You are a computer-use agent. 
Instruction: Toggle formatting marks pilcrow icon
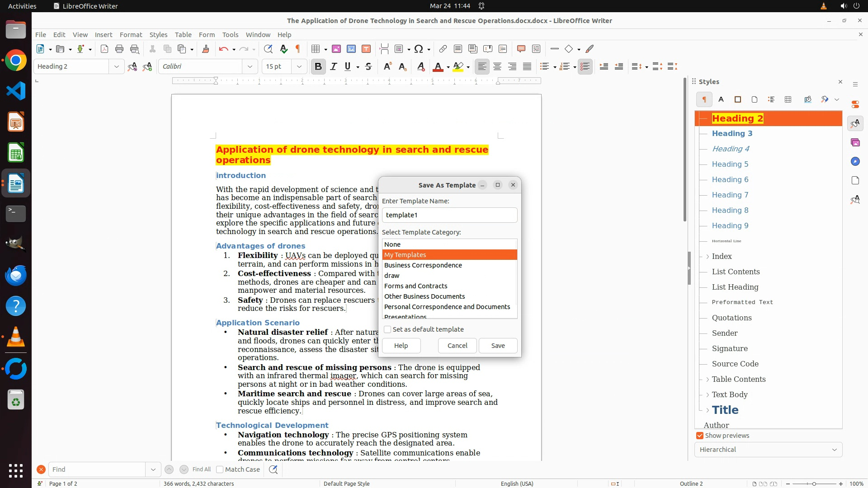pos(298,49)
